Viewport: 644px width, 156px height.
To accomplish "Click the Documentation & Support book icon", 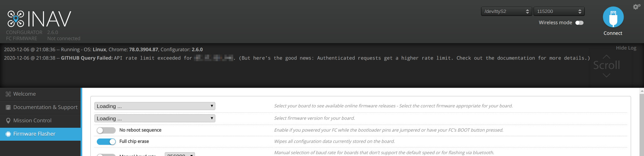I will click(x=8, y=107).
